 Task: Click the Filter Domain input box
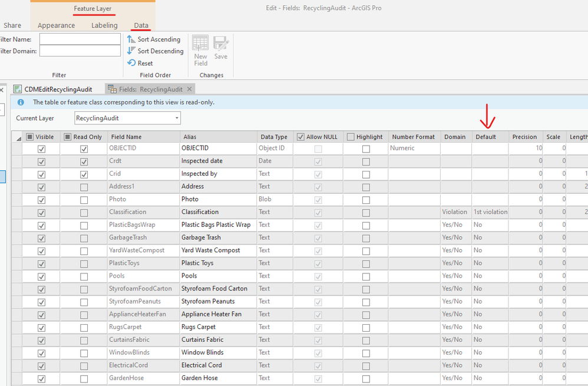[80, 51]
